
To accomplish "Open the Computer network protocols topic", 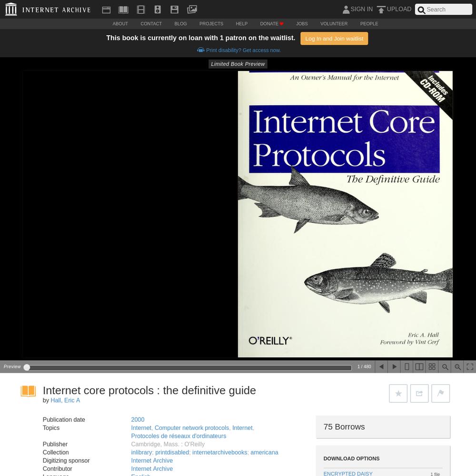I will click(192, 428).
